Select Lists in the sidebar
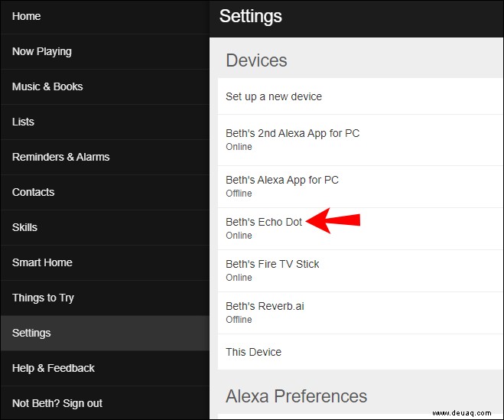Viewport: 504px width, 420px height. click(105, 122)
